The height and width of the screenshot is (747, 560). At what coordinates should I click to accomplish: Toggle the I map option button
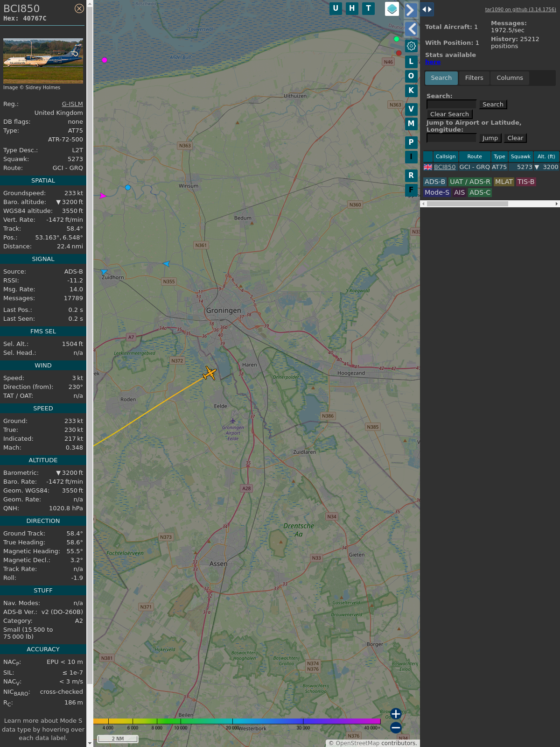pyautogui.click(x=411, y=157)
